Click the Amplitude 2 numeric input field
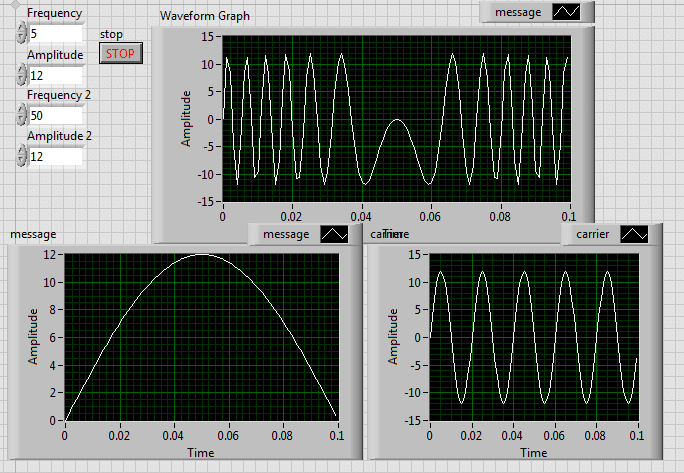684x473 pixels. click(55, 156)
